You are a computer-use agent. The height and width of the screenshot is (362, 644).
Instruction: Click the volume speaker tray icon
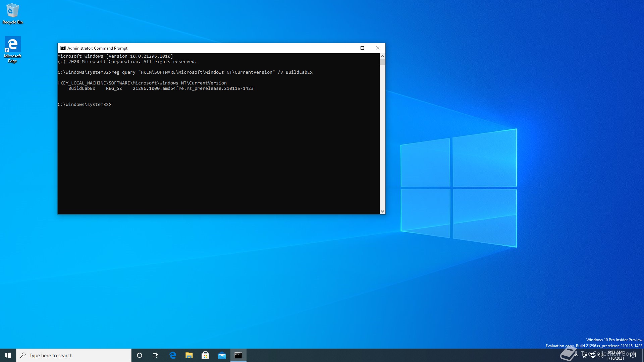tap(600, 356)
